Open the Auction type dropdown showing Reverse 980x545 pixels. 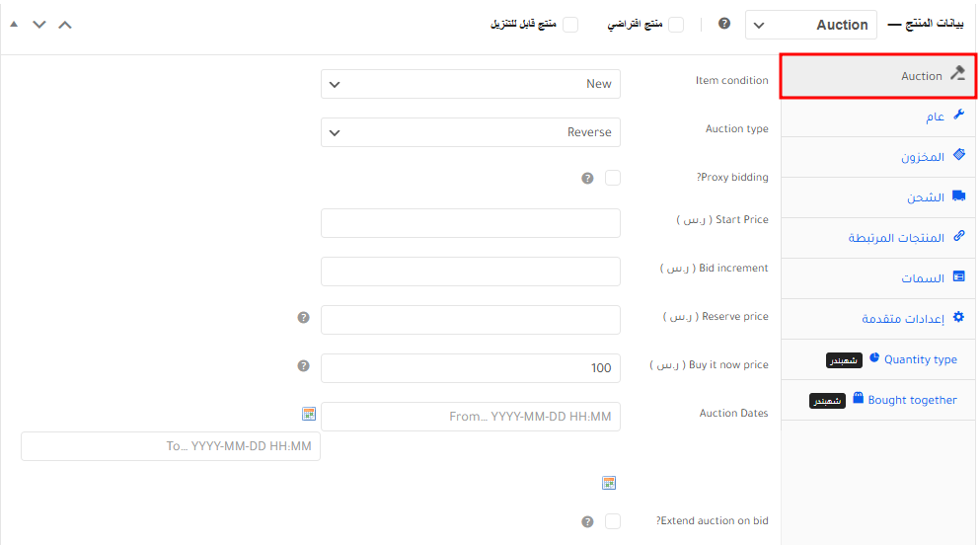click(x=471, y=132)
